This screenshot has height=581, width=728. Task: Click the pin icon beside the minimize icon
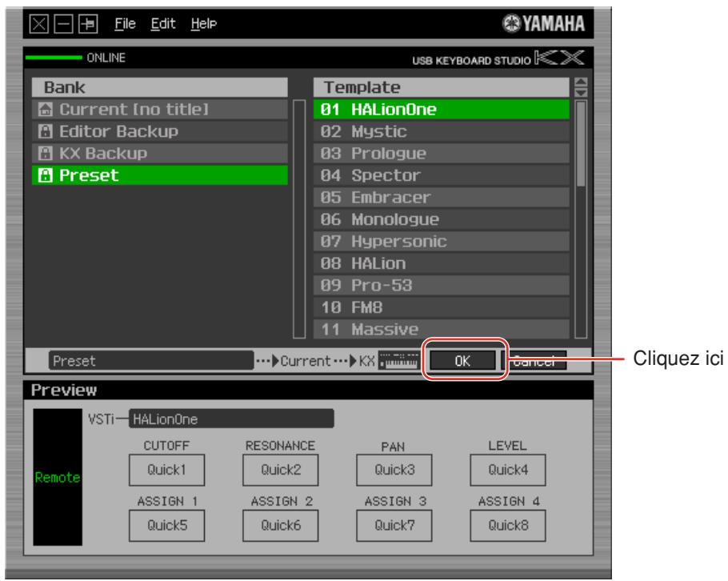tap(88, 23)
